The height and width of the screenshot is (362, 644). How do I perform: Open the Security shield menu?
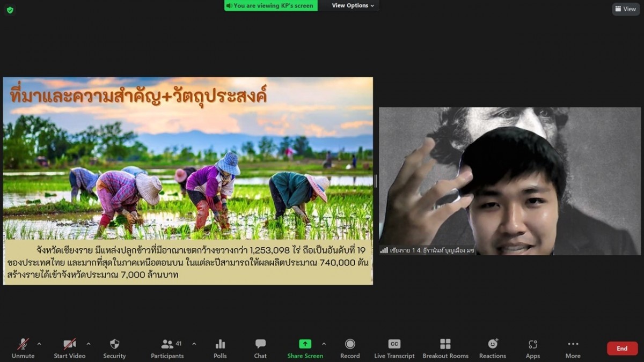pyautogui.click(x=114, y=349)
